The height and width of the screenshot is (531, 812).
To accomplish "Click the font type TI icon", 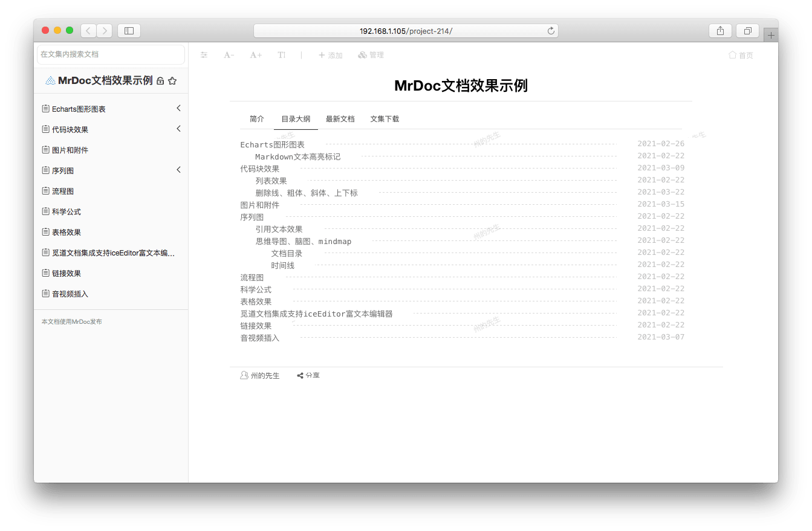I will (x=281, y=55).
